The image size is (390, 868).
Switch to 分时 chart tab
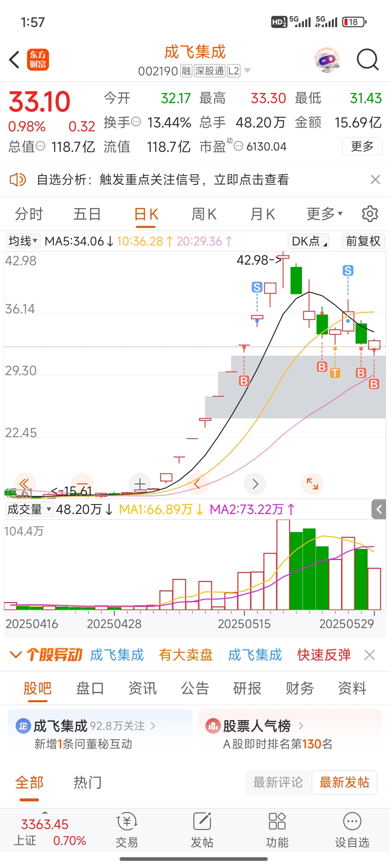(29, 214)
